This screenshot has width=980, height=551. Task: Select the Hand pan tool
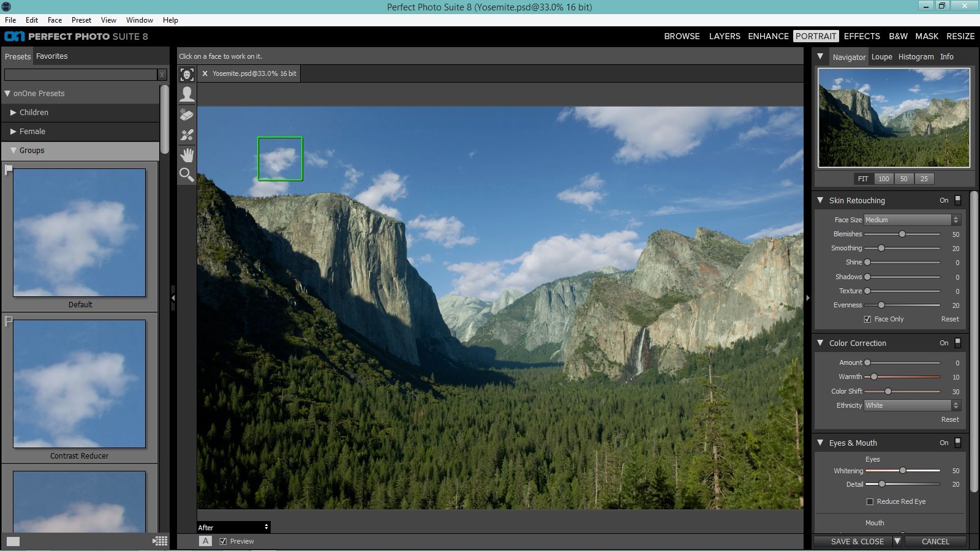pyautogui.click(x=187, y=155)
